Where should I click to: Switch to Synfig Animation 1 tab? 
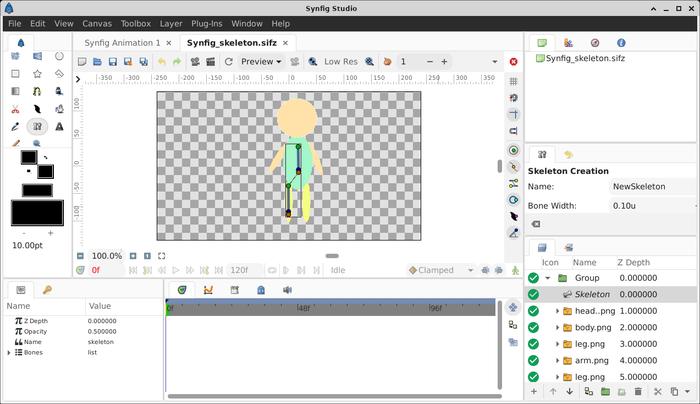[122, 43]
